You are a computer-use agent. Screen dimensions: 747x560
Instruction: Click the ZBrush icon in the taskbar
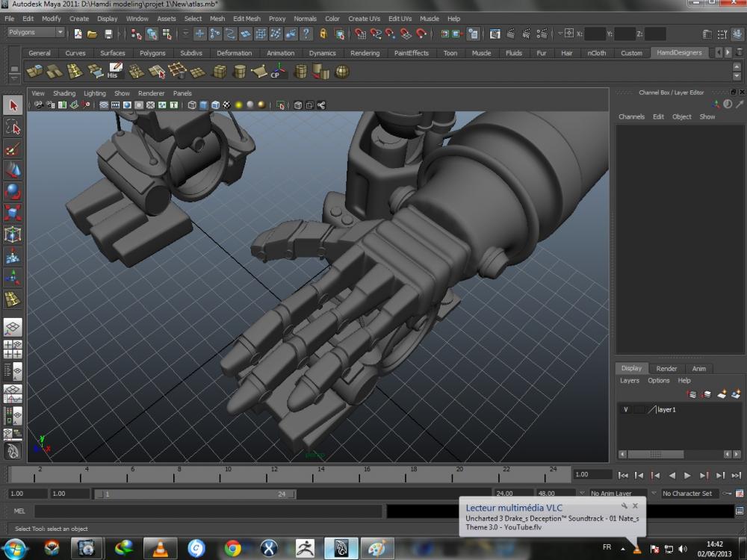pos(304,548)
